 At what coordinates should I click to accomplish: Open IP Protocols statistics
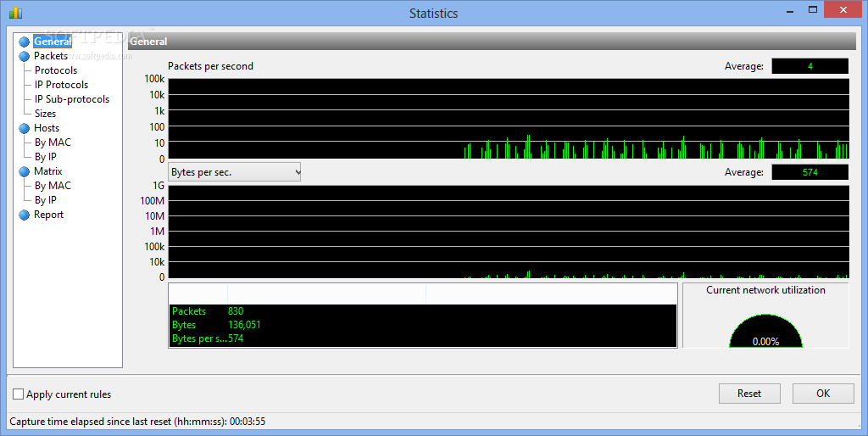tap(61, 85)
